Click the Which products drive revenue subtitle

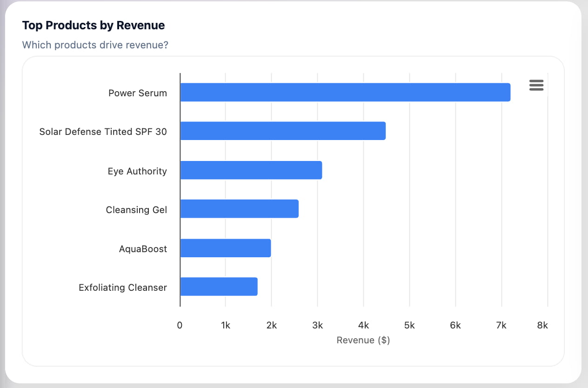pos(95,45)
